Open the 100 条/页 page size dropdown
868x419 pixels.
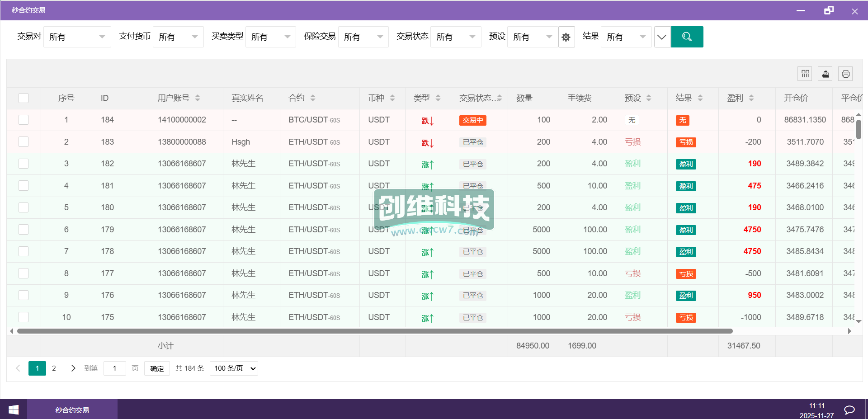pyautogui.click(x=234, y=368)
